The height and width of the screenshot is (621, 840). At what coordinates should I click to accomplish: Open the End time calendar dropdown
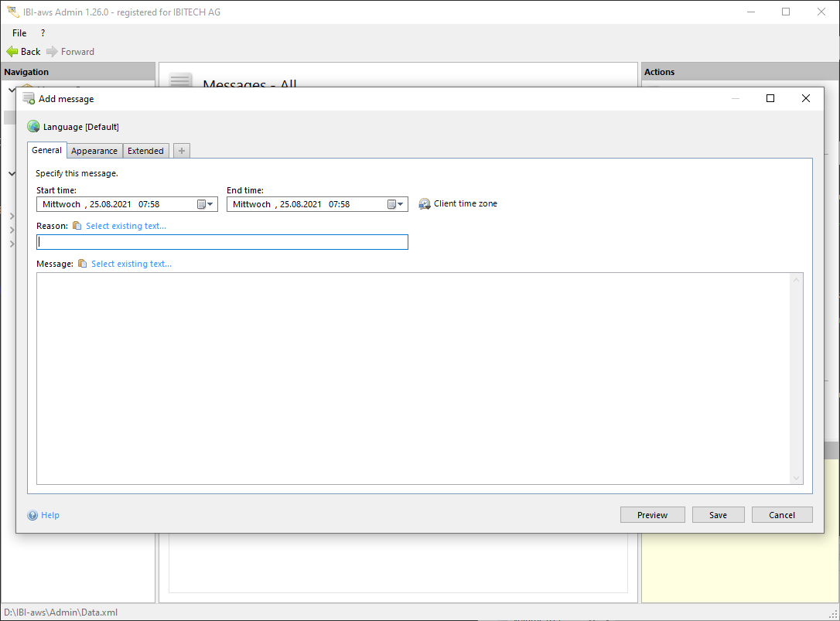395,204
